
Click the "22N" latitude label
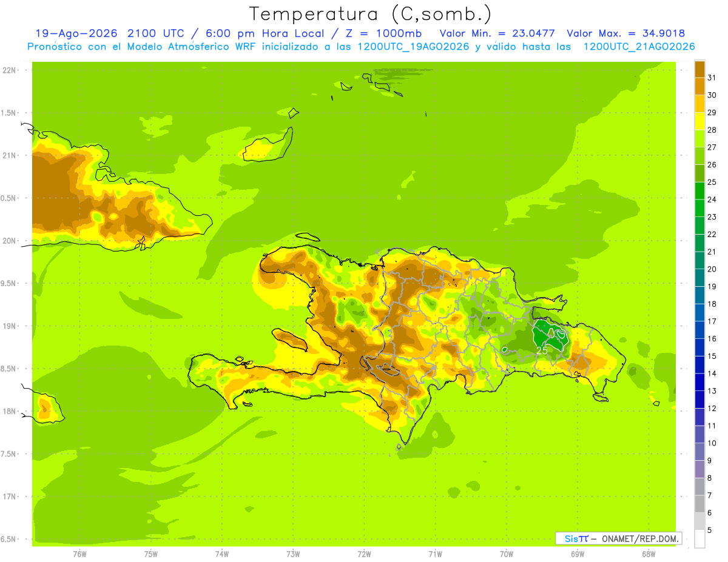(10, 70)
